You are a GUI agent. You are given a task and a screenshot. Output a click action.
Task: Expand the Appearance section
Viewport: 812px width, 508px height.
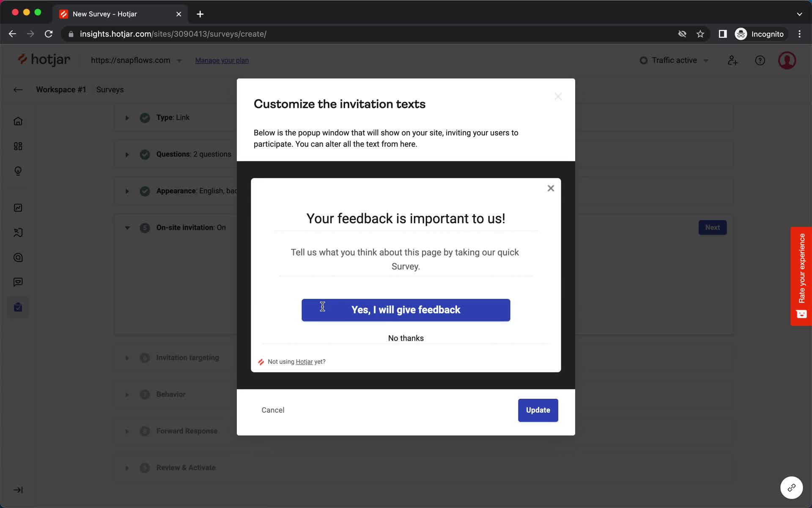pyautogui.click(x=127, y=191)
